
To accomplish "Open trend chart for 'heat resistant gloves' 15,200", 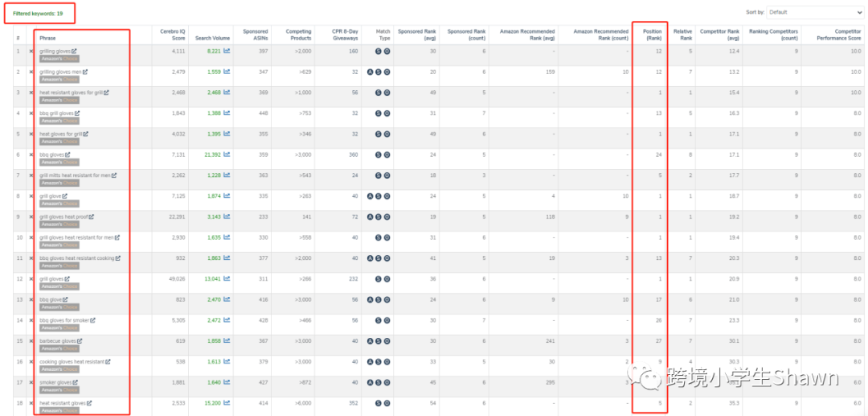I will pos(227,402).
